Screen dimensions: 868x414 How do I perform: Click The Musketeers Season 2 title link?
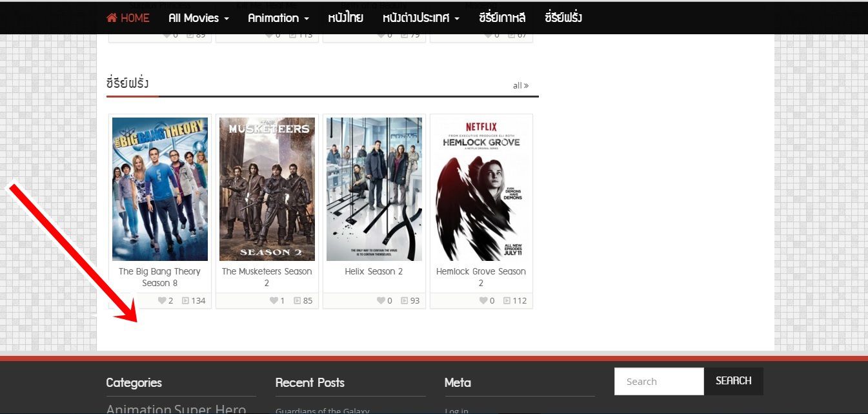coord(267,277)
